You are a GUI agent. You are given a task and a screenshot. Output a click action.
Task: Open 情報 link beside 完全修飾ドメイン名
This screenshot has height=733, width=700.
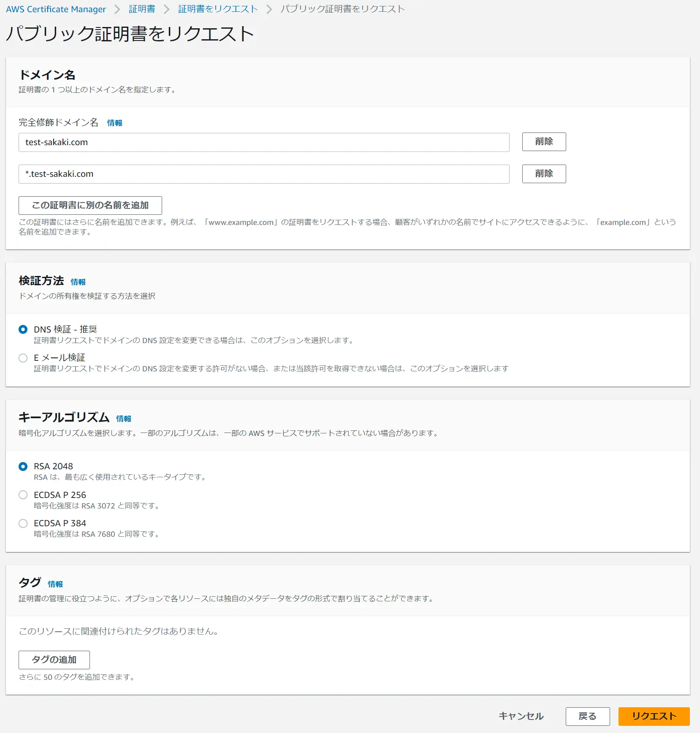click(x=115, y=123)
